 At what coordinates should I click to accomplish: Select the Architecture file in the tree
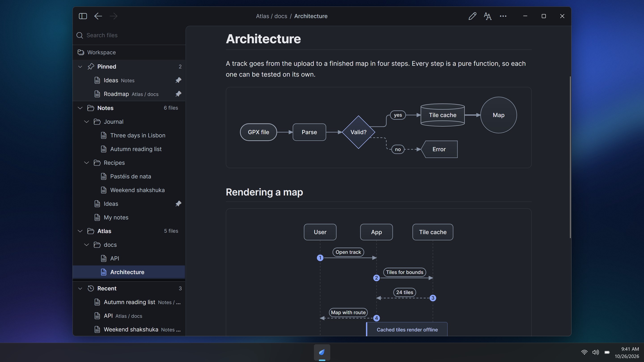click(129, 272)
